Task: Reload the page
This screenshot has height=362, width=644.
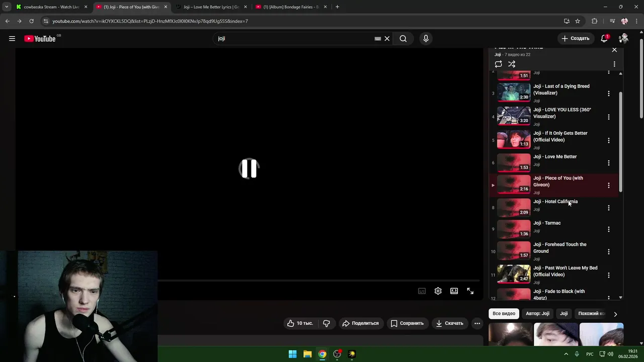Action: point(31,21)
